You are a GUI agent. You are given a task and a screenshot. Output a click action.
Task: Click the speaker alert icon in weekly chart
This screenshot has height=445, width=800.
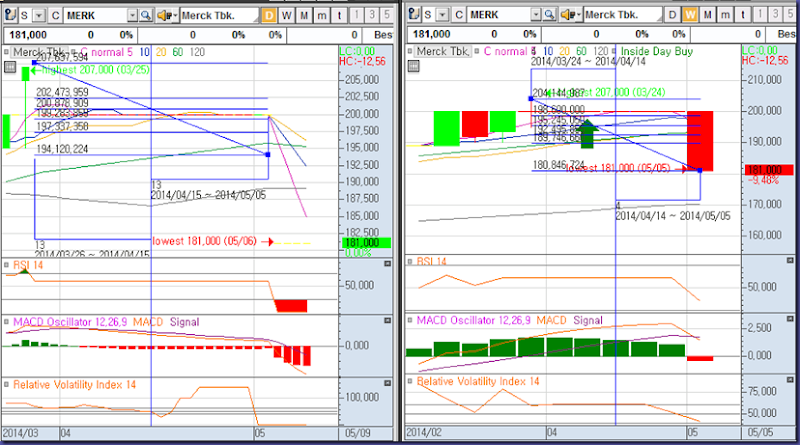[566, 15]
